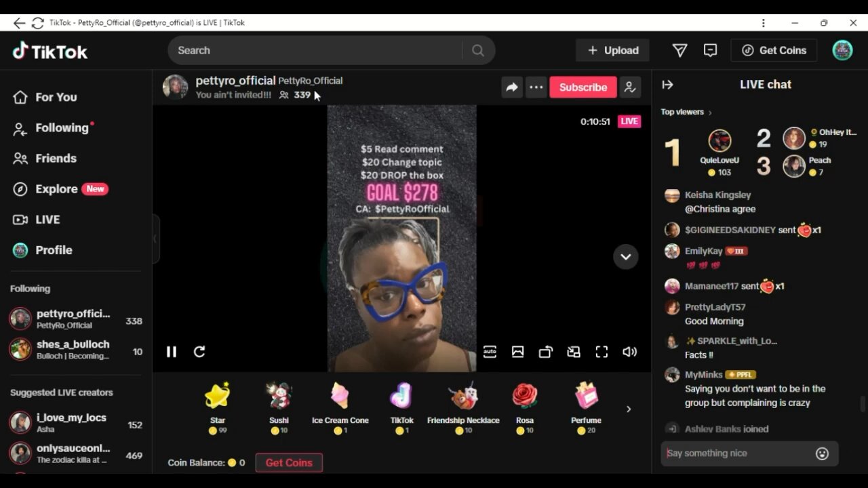This screenshot has height=488, width=868.
Task: Click the Subscribe button
Action: pyautogui.click(x=583, y=87)
